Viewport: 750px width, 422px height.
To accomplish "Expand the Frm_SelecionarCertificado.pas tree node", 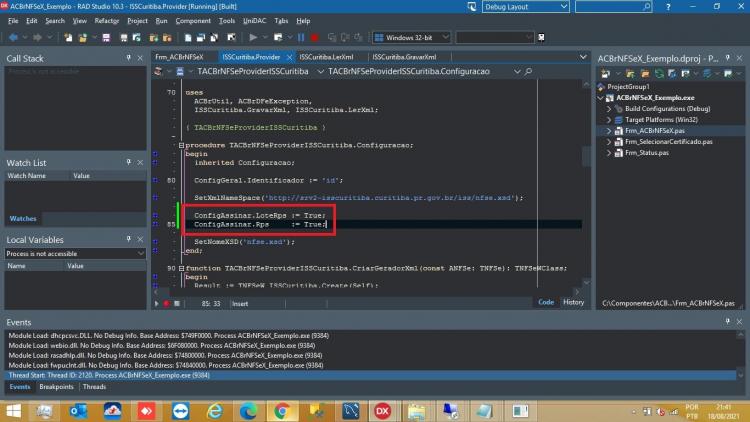I will point(609,142).
